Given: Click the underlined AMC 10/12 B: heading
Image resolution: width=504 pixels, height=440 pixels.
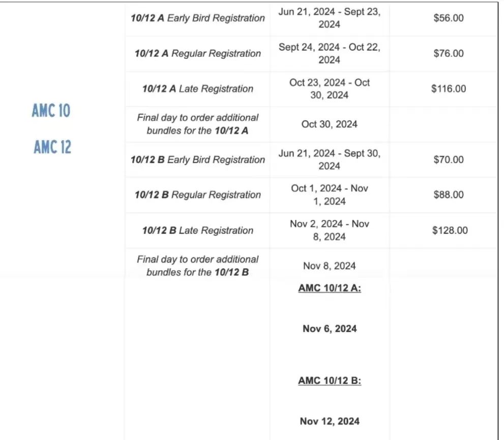Looking at the screenshot, I should coord(330,380).
